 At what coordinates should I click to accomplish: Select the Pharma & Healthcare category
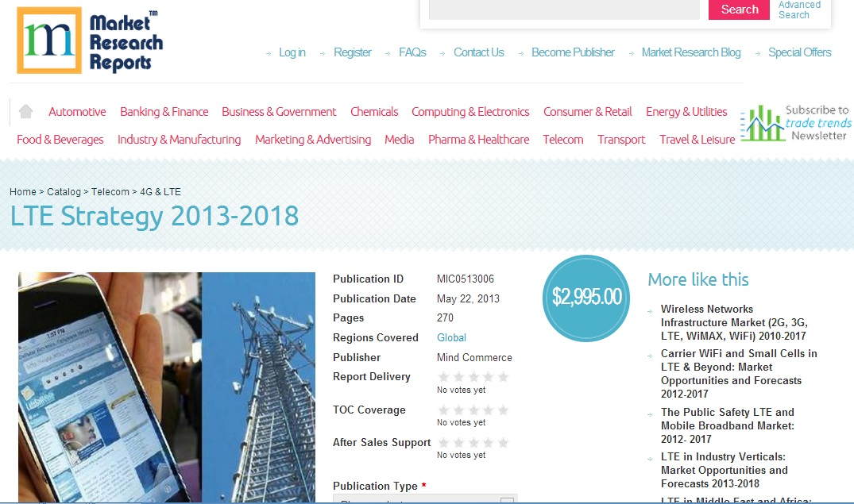(478, 140)
